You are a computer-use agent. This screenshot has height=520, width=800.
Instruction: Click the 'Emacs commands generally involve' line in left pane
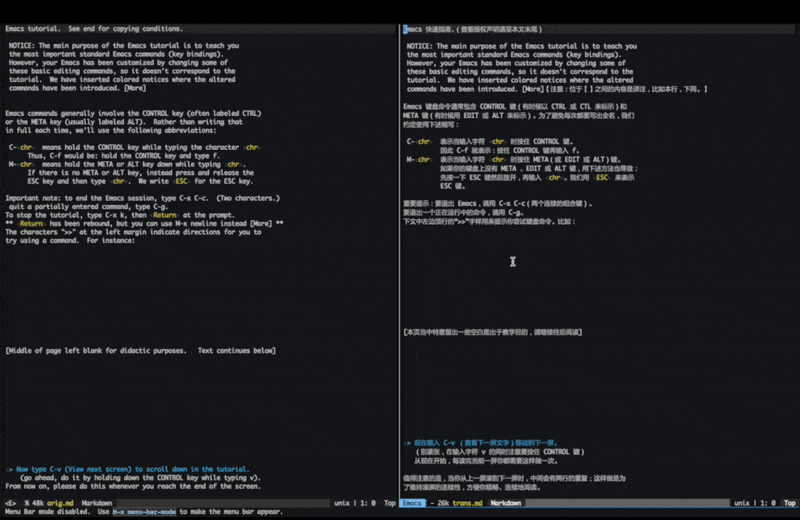(x=133, y=113)
